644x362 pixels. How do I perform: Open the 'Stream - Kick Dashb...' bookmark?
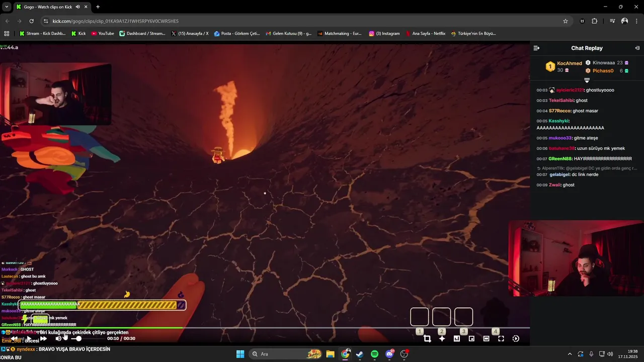pyautogui.click(x=43, y=34)
